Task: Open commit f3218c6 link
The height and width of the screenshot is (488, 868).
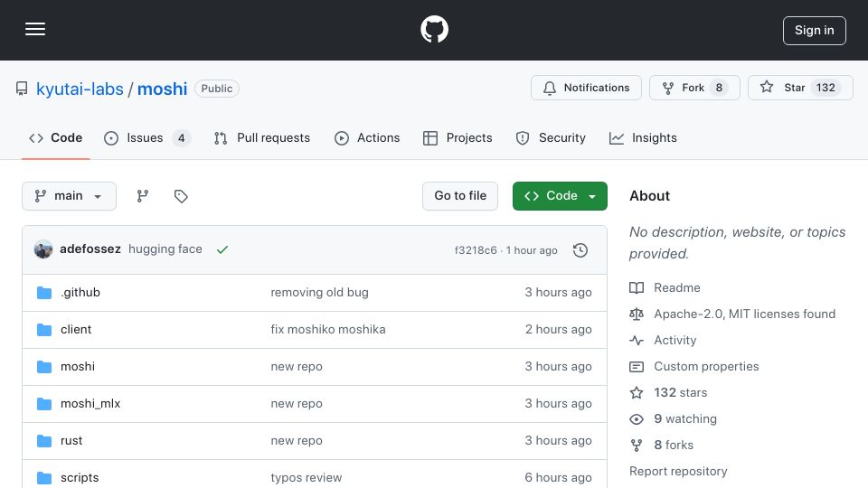Action: coord(476,250)
